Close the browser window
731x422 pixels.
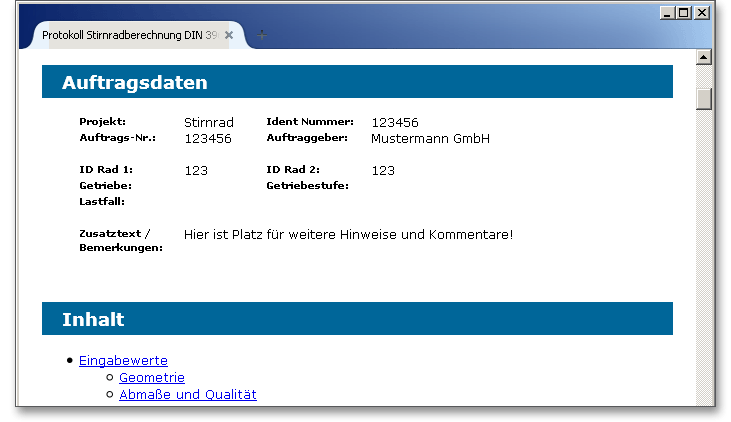point(701,13)
